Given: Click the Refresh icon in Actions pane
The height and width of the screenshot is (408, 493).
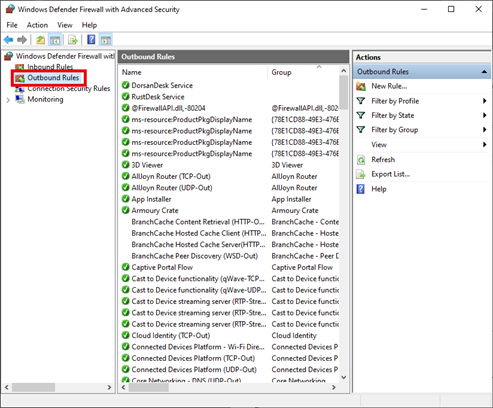Looking at the screenshot, I should coord(361,160).
